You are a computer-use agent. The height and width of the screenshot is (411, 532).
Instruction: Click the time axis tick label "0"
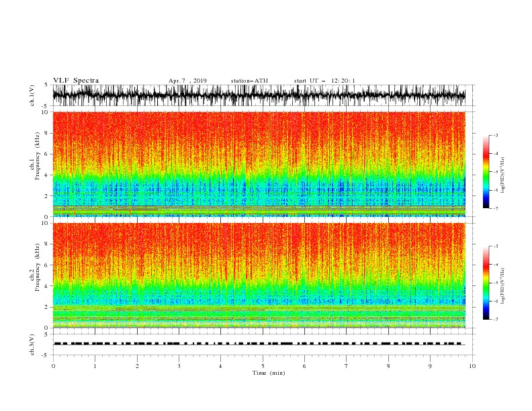point(53,366)
